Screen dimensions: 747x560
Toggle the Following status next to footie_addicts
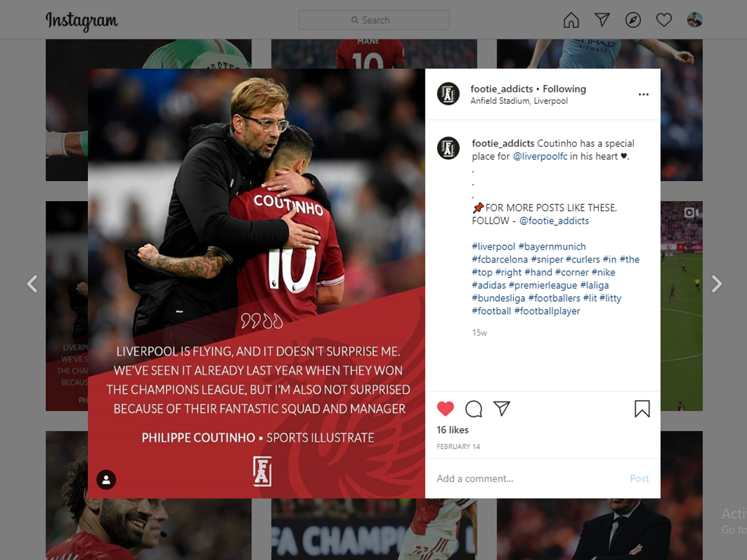click(564, 89)
